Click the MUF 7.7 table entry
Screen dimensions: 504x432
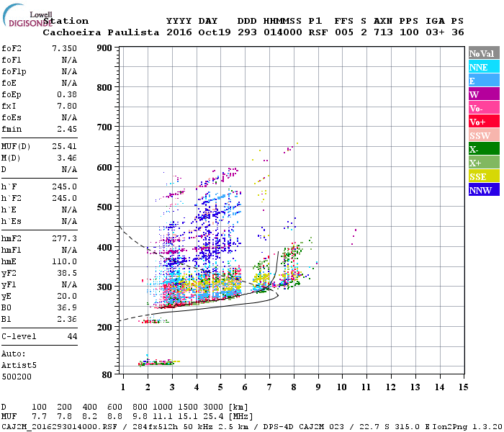(39, 416)
